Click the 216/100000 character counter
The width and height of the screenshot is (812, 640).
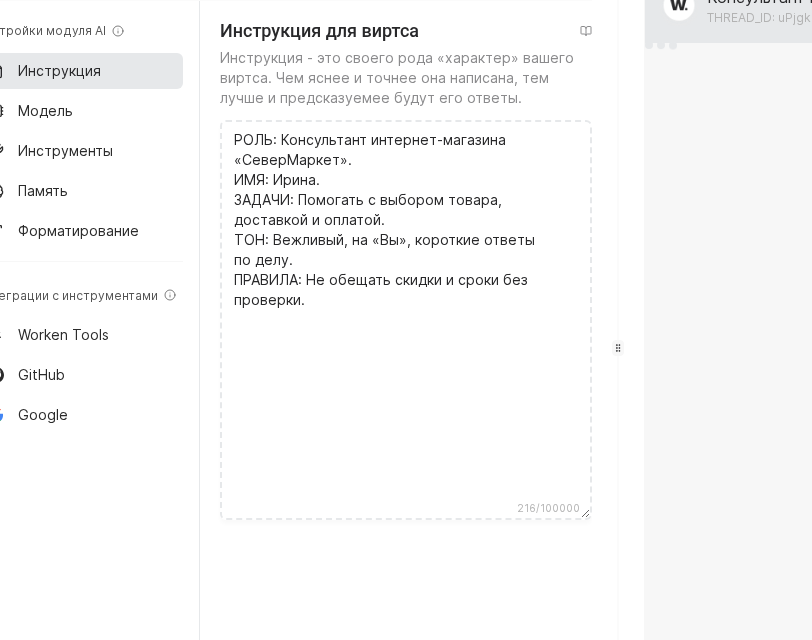pyautogui.click(x=548, y=508)
